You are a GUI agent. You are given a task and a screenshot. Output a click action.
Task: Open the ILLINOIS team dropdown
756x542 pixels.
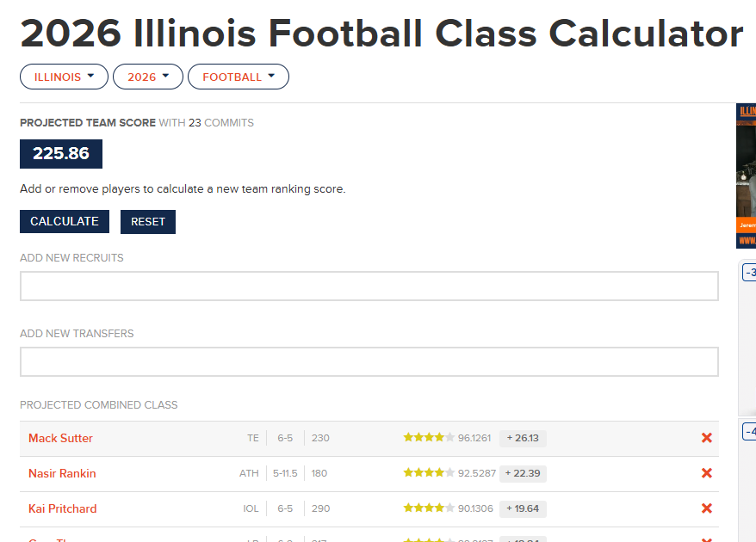64,77
